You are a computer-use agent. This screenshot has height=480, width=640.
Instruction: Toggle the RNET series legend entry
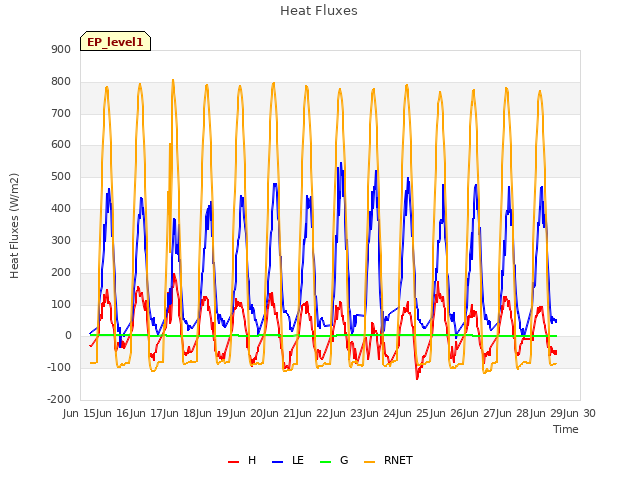click(x=388, y=460)
